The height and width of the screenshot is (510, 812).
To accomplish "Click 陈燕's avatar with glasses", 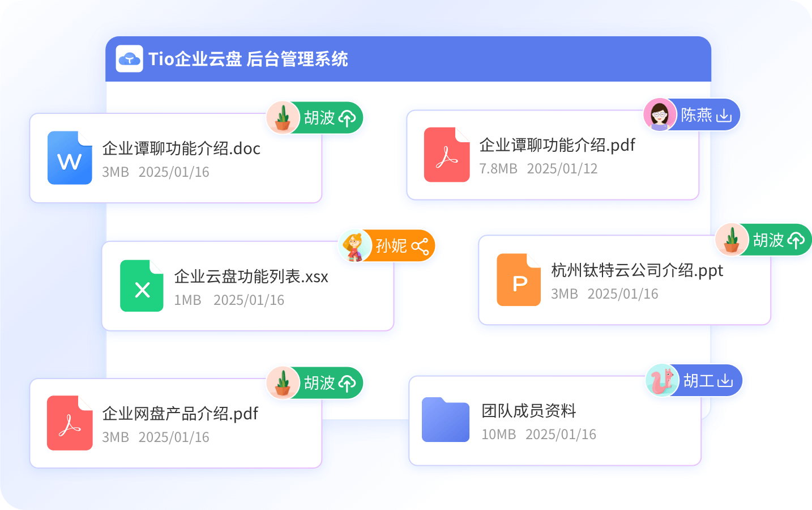I will coord(660,114).
